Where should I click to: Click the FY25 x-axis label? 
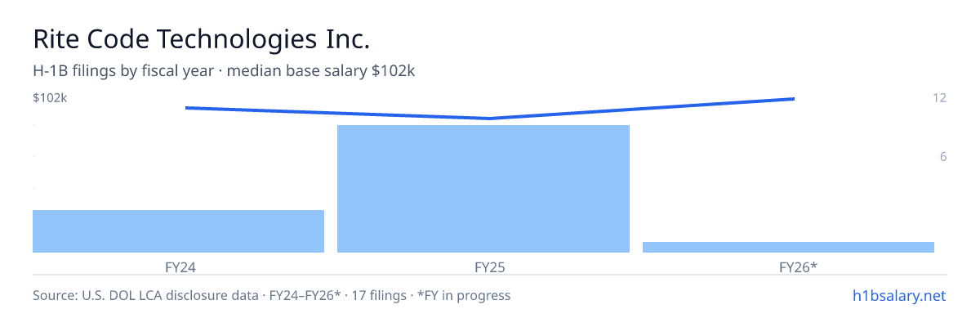(483, 267)
